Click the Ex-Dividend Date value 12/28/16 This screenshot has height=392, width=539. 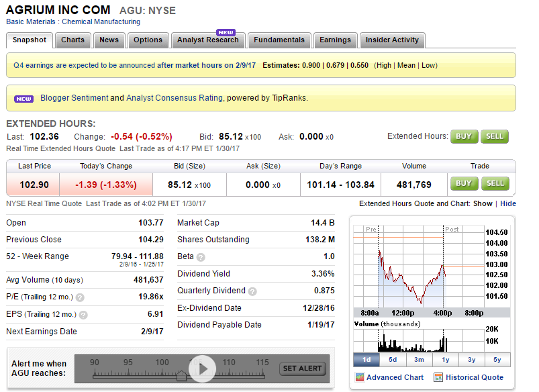tap(319, 308)
